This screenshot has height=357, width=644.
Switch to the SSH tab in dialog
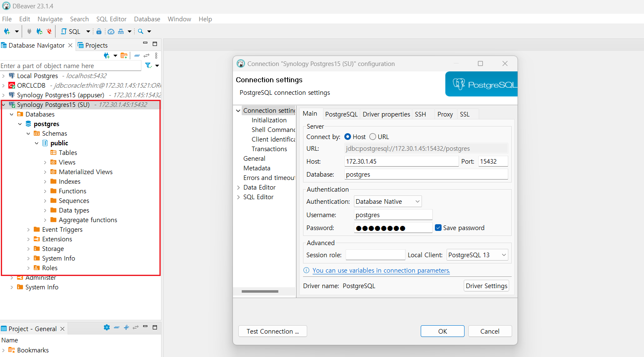(x=420, y=114)
